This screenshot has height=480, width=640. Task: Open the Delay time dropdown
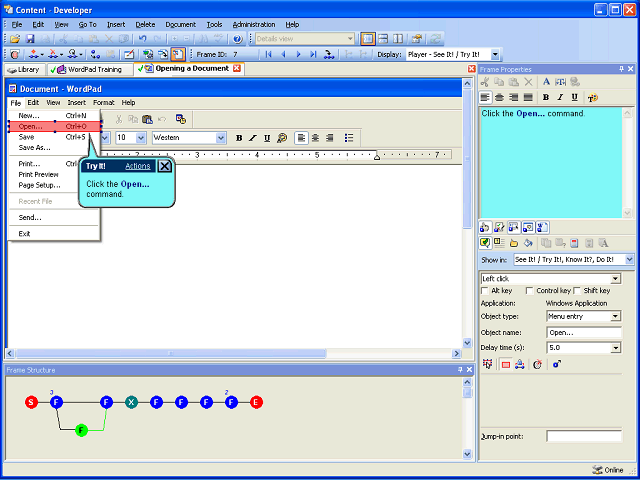click(615, 348)
